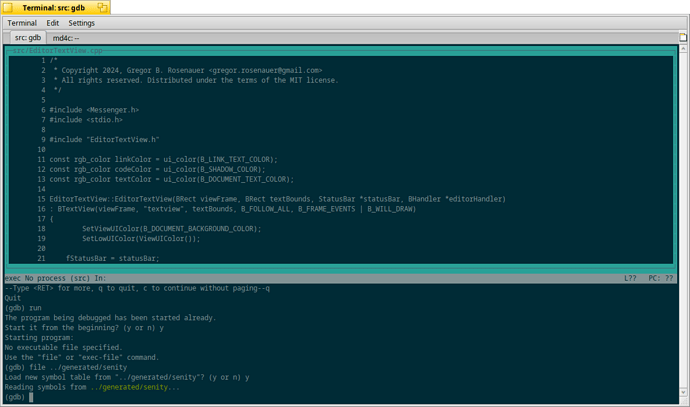Screen dimensions: 690x407
Task: Click the "Load new symbol table" prompt line
Action: [127, 377]
